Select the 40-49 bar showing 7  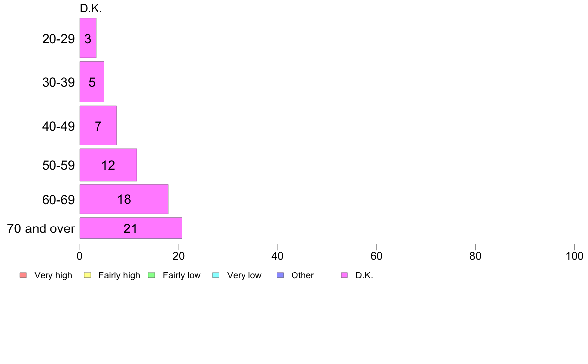tap(98, 126)
